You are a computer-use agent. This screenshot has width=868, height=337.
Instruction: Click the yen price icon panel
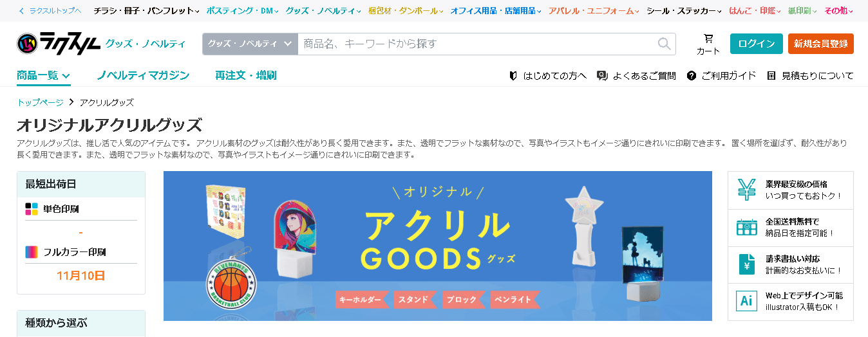pyautogui.click(x=747, y=190)
